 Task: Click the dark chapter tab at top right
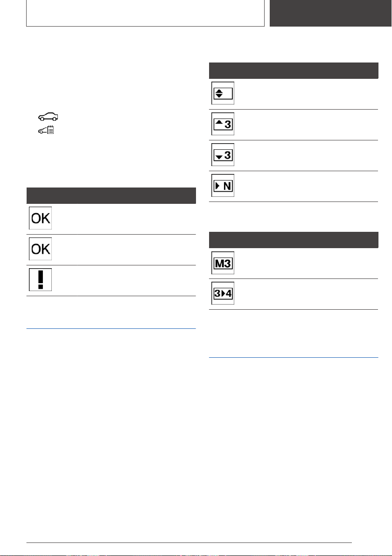coord(330,13)
